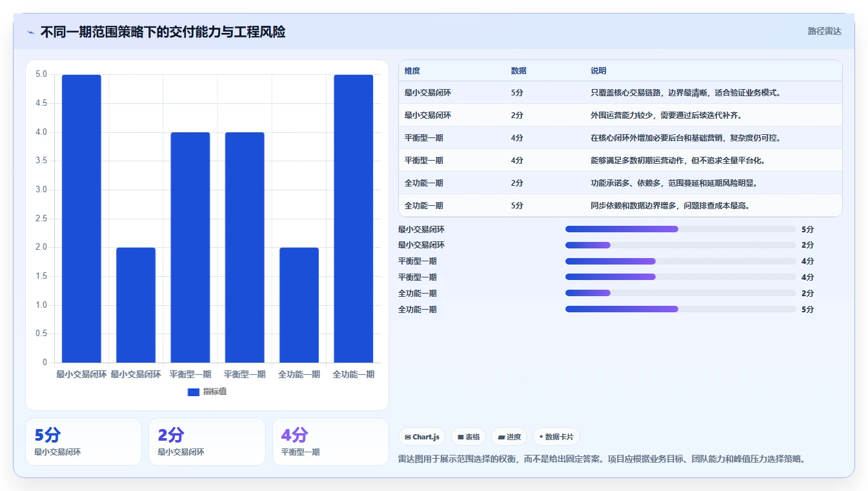This screenshot has width=868, height=491.
Task: Click the 全功能一期 progress bar marked 2分
Action: pyautogui.click(x=680, y=294)
